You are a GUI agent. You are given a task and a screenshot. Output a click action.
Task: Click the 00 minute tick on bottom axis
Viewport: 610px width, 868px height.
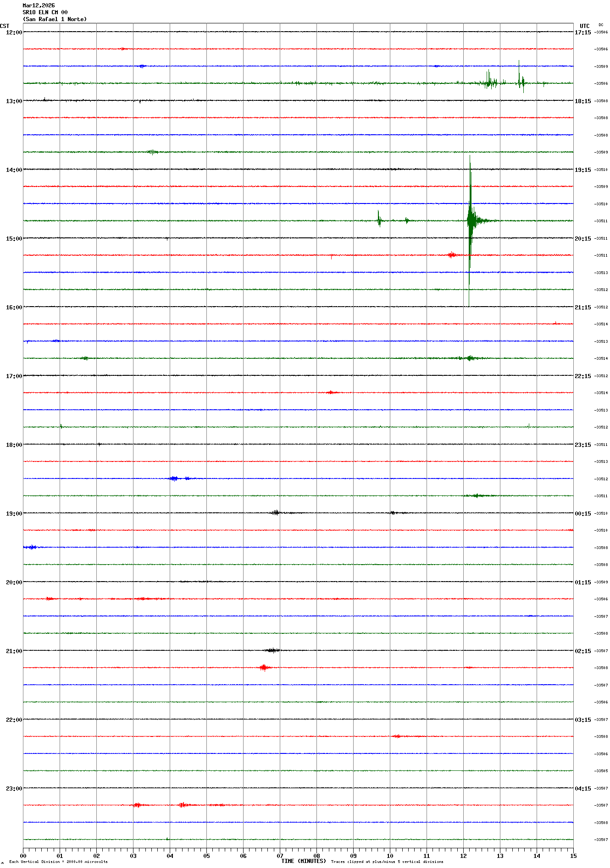click(x=23, y=856)
